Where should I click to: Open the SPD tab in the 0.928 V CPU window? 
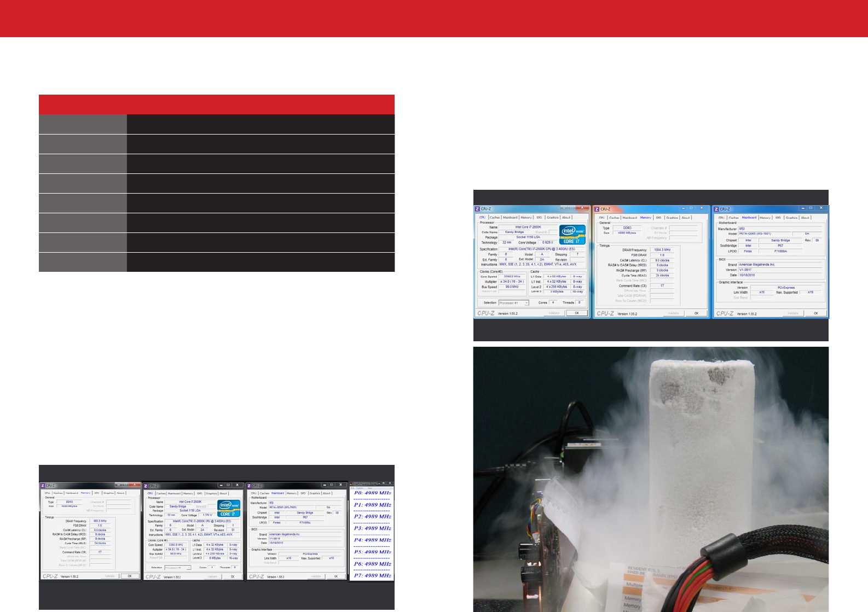539,218
